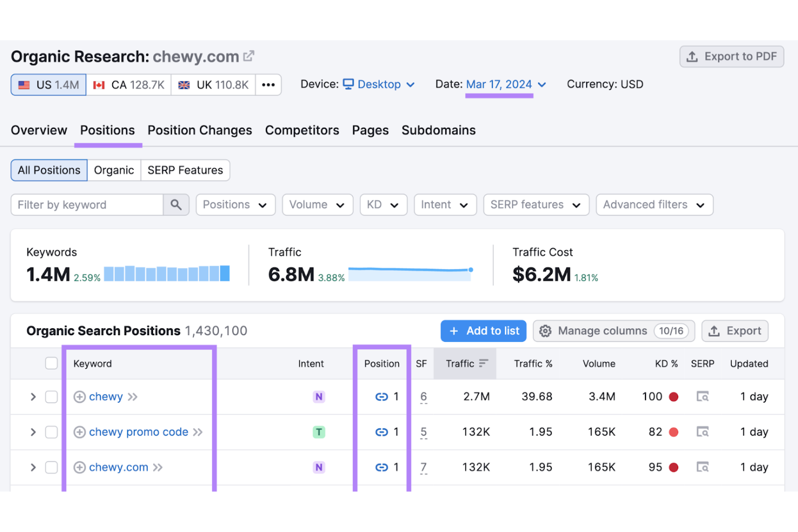Click the Add to list button
The width and height of the screenshot is (798, 532).
[x=484, y=331]
